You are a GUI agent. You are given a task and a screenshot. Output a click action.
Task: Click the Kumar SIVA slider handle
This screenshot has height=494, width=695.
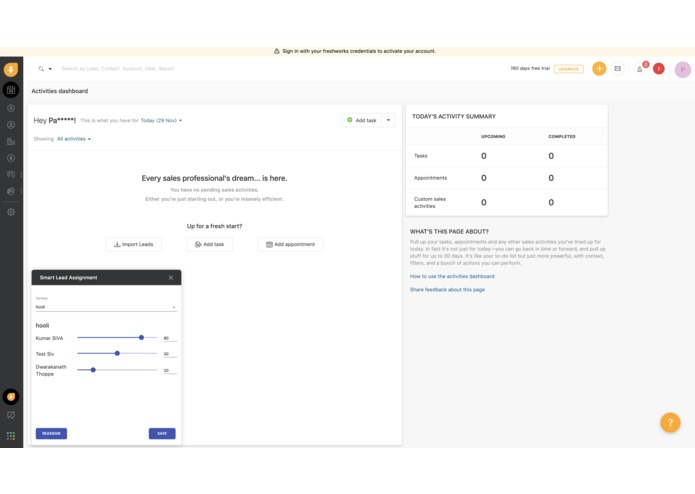coord(141,338)
